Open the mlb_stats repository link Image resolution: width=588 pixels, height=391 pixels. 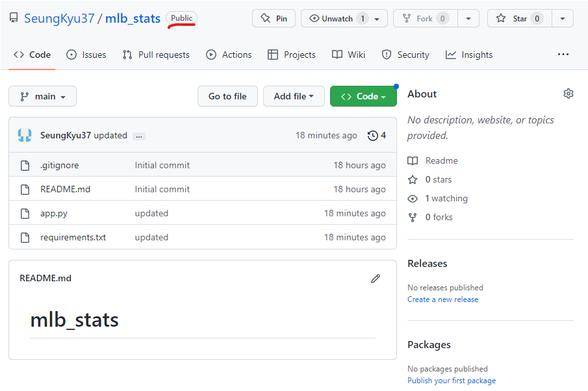point(133,18)
